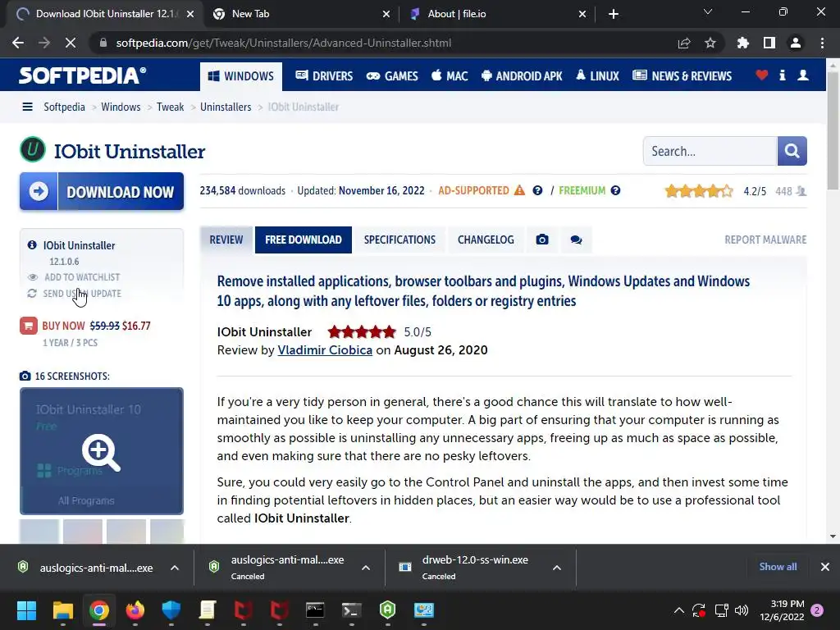This screenshot has height=630, width=840.
Task: Expand drweb-12.0-ss-win.exe download options
Action: point(557,568)
